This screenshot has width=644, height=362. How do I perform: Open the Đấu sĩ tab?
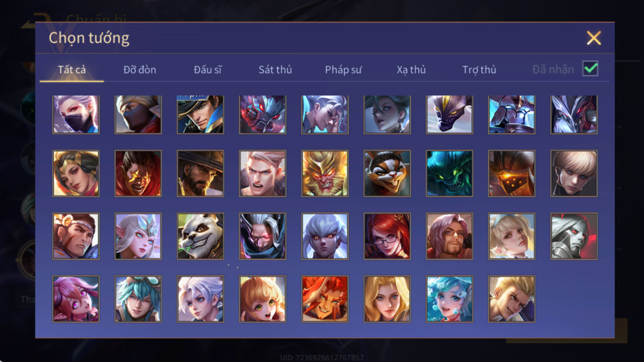tap(208, 70)
